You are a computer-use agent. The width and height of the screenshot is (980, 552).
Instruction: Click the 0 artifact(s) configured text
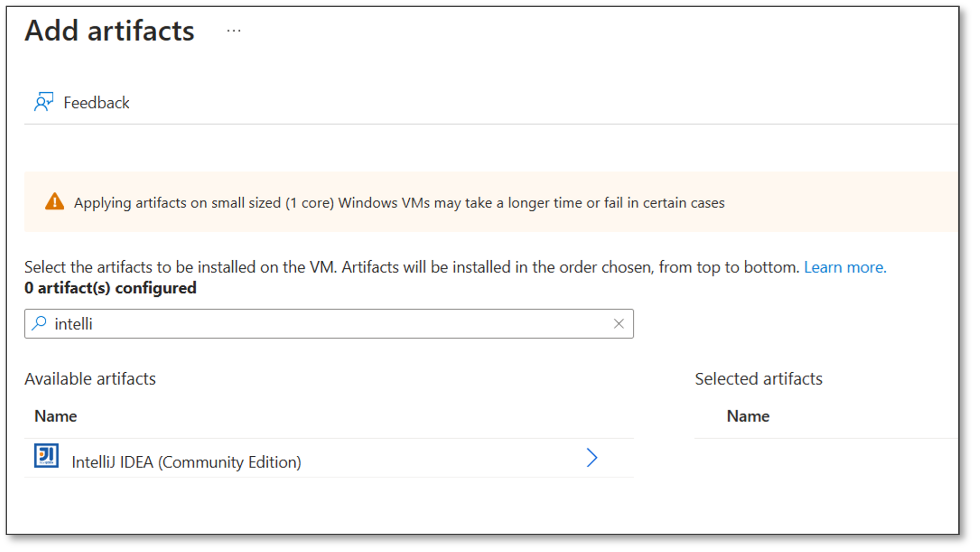(x=110, y=288)
